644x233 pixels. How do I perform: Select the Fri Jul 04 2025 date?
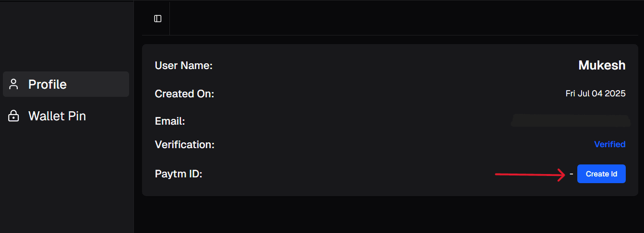coord(595,93)
